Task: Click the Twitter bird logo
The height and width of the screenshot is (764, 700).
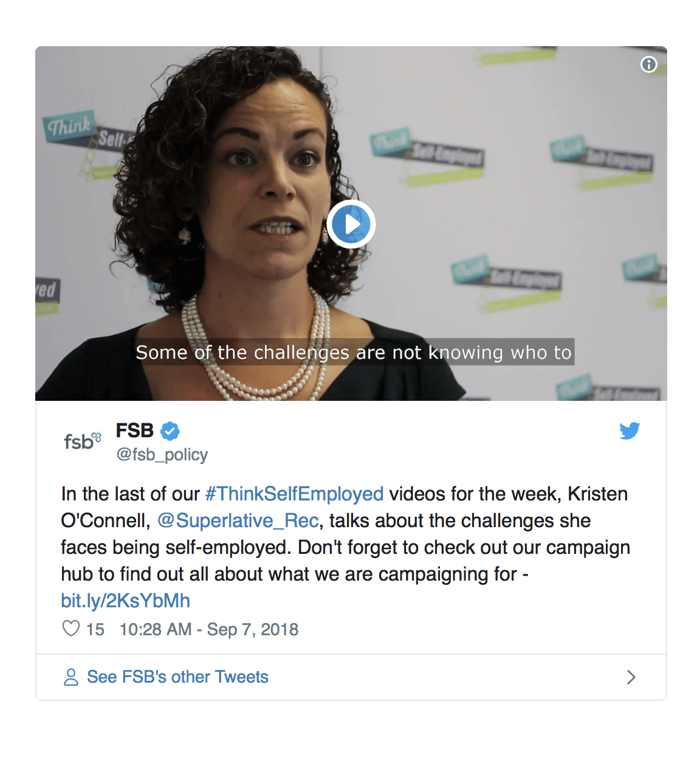Action: [x=630, y=431]
